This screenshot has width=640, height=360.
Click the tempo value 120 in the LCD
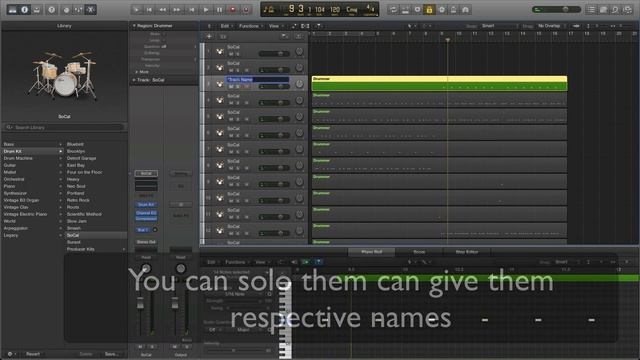coord(335,9)
